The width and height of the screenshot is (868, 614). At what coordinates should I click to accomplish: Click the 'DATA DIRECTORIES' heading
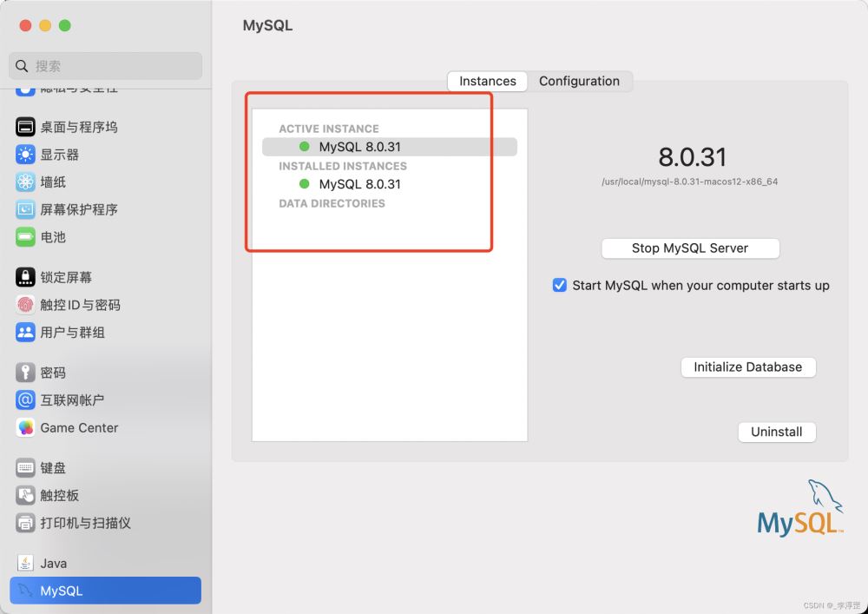tap(332, 203)
